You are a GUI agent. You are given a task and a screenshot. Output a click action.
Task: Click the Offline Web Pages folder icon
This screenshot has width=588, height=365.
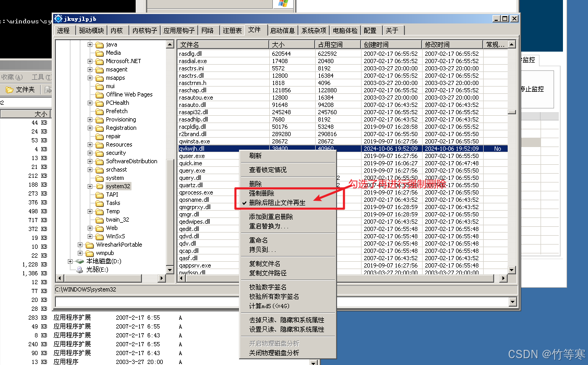pos(99,94)
